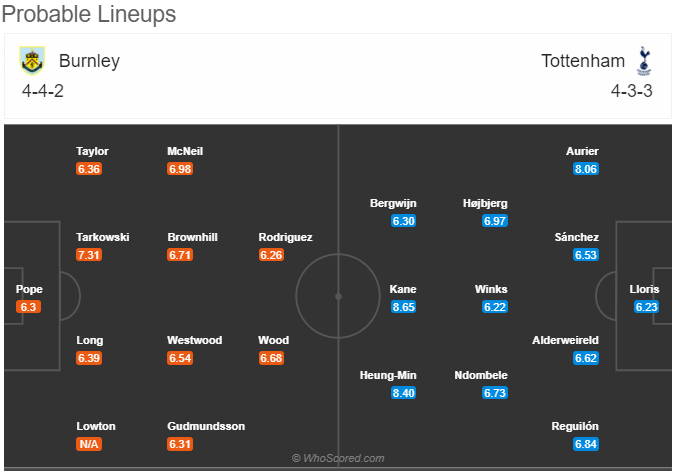
Task: Click the Burnley club crest icon
Action: [32, 60]
